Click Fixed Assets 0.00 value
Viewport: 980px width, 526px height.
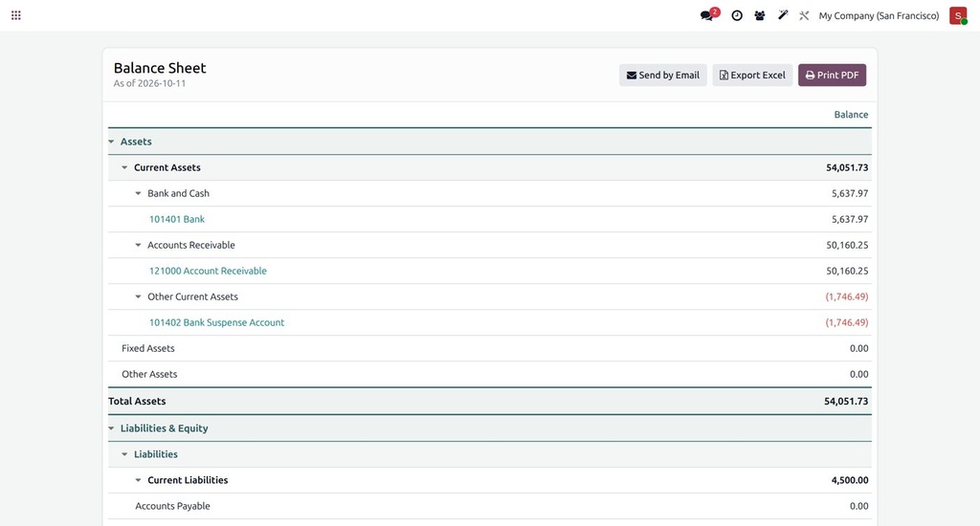point(858,348)
